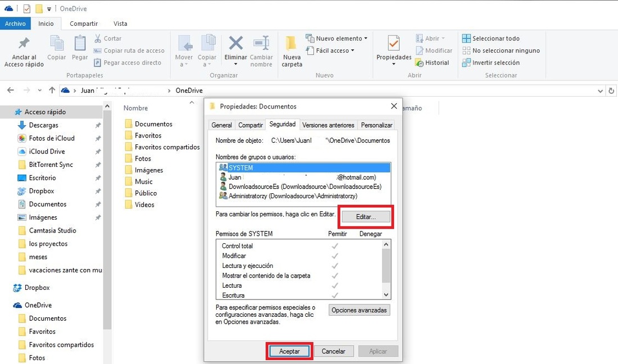Click Cancelar button

click(333, 351)
